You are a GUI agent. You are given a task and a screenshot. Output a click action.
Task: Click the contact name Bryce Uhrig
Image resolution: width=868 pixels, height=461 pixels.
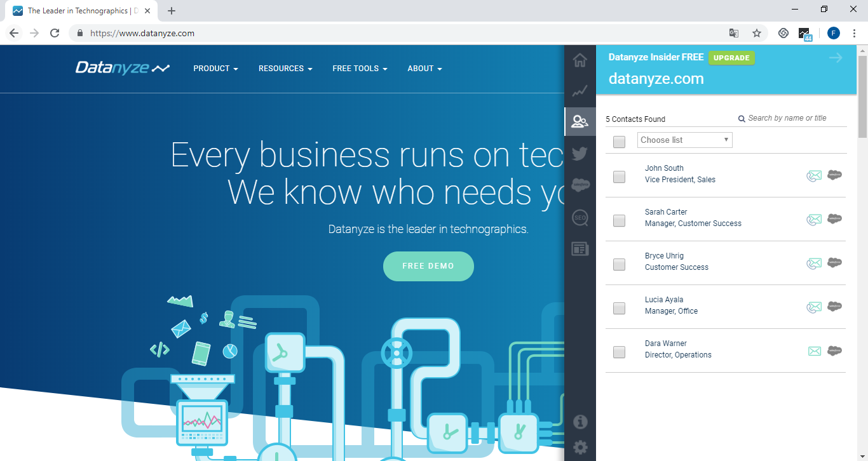pyautogui.click(x=664, y=256)
